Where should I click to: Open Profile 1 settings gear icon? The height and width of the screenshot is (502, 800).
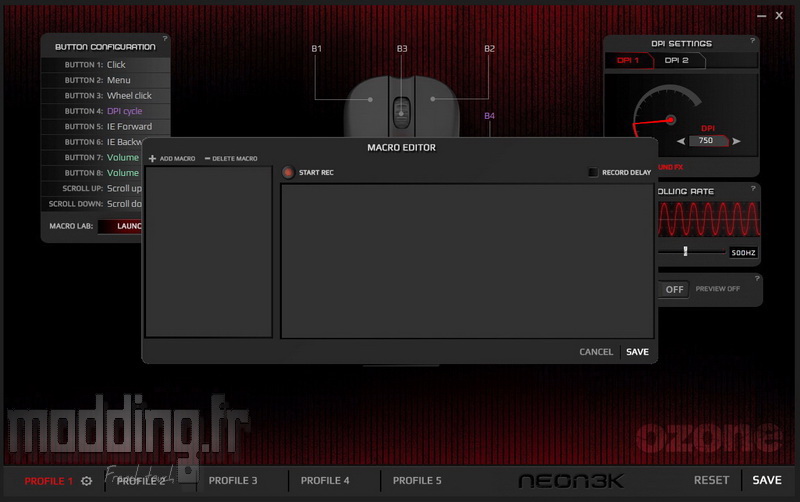coord(86,481)
